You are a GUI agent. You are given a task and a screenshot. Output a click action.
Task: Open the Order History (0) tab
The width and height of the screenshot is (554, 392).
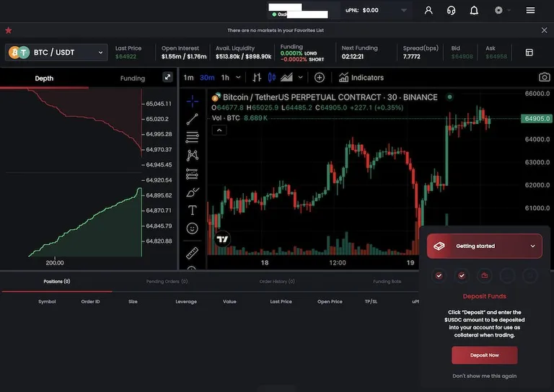tap(277, 282)
